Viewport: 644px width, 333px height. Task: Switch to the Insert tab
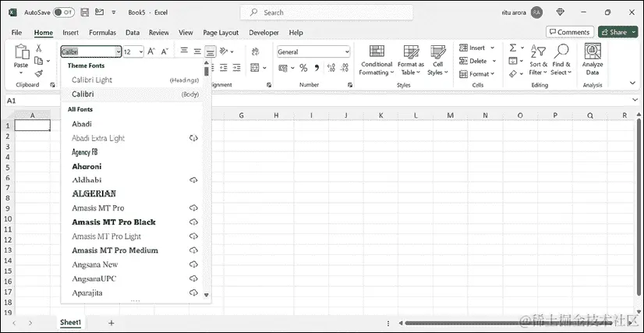71,33
